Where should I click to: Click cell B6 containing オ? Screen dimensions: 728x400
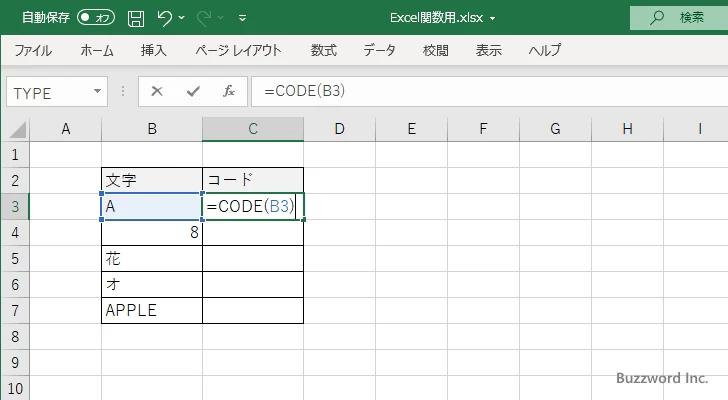(x=152, y=284)
